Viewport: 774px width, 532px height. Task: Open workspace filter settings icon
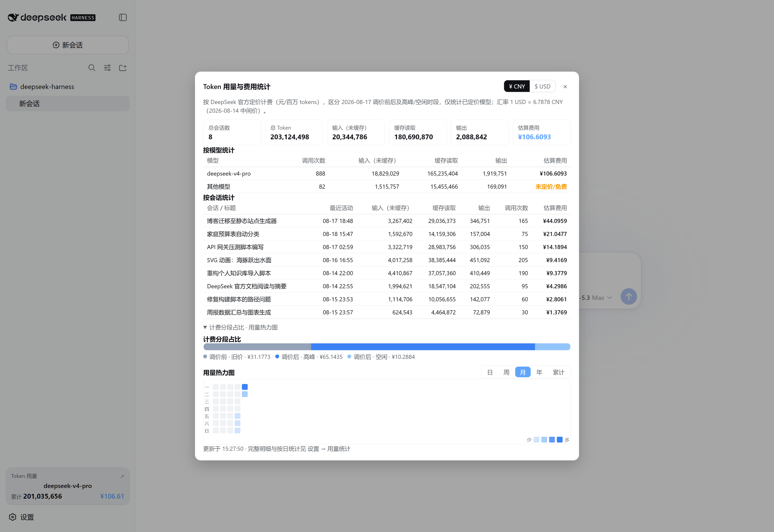(107, 68)
